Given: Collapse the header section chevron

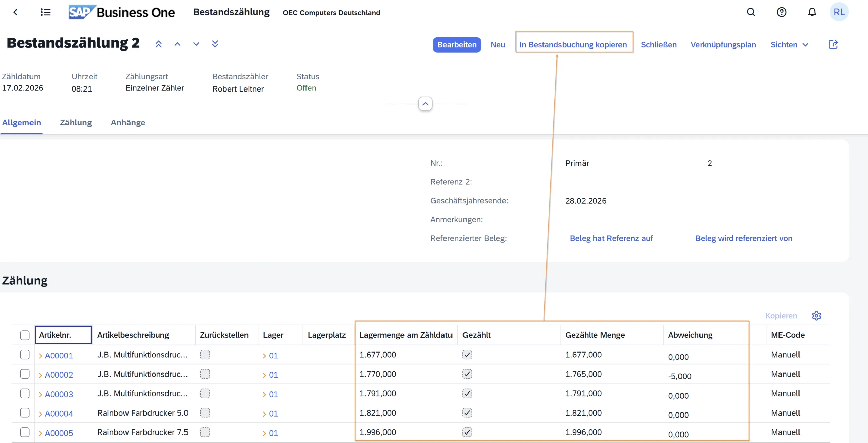Looking at the screenshot, I should 425,104.
